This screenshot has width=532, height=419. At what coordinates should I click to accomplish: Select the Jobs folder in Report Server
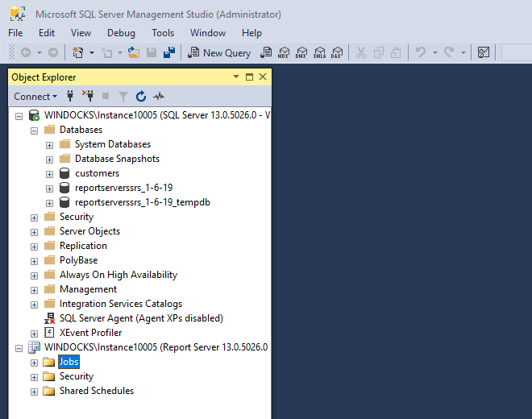coord(69,362)
